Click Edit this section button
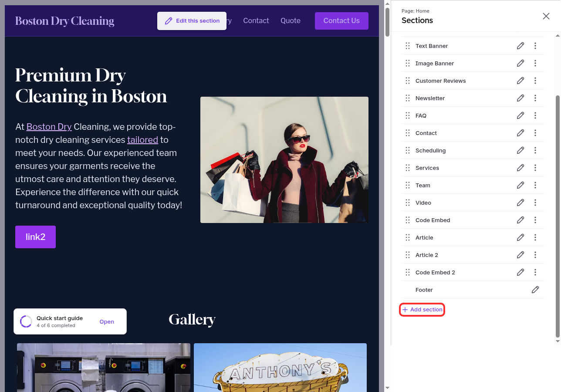Viewport: 561px width, 392px height. (192, 21)
